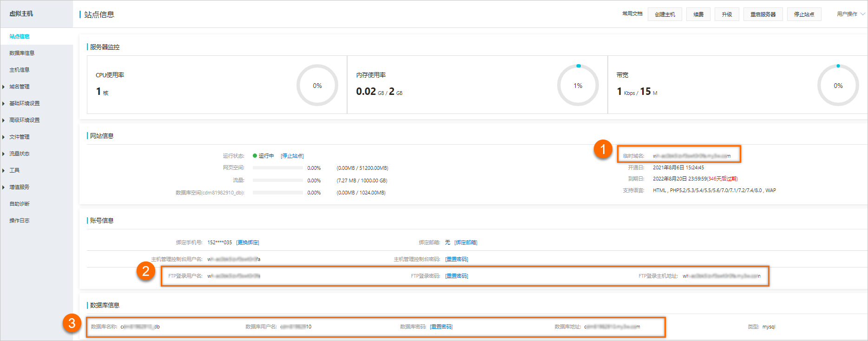The height and width of the screenshot is (341, 868).
Task: Expand the 流量状态 sidebar group
Action: 20,154
